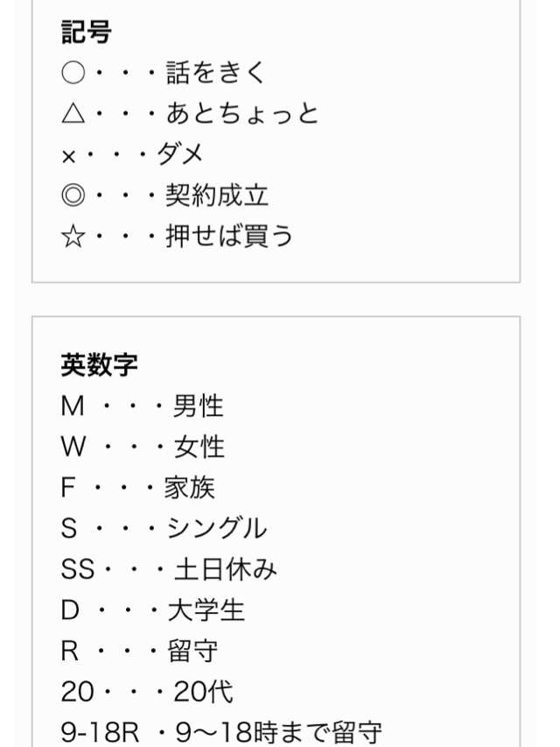Image resolution: width=560 pixels, height=747 pixels.
Task: Click the text あとちょっと
Action: (241, 114)
